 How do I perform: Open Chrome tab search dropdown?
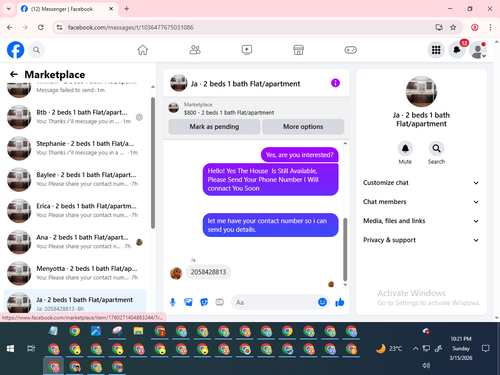click(x=9, y=9)
